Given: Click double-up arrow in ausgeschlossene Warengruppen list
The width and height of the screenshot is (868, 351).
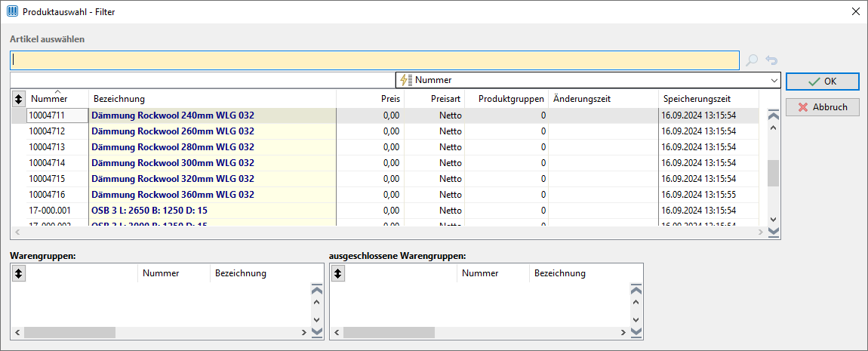Looking at the screenshot, I should pyautogui.click(x=636, y=290).
